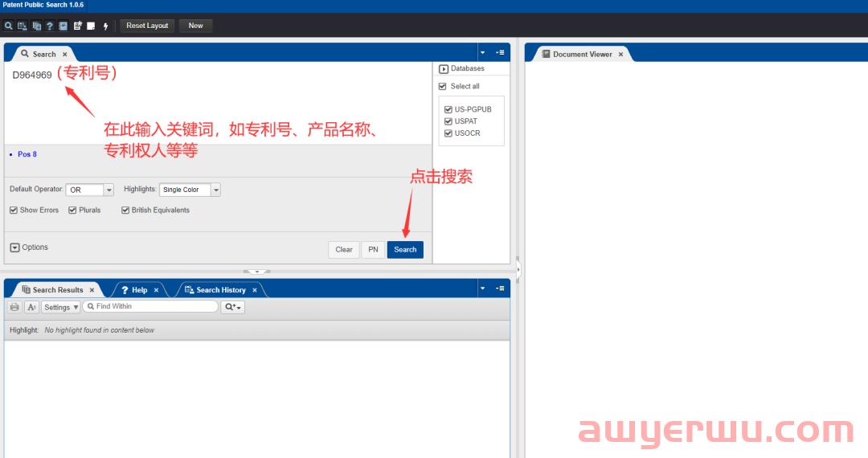Click the blank note icon in top toolbar
Viewport: 868px width, 458px height.
coord(92,26)
